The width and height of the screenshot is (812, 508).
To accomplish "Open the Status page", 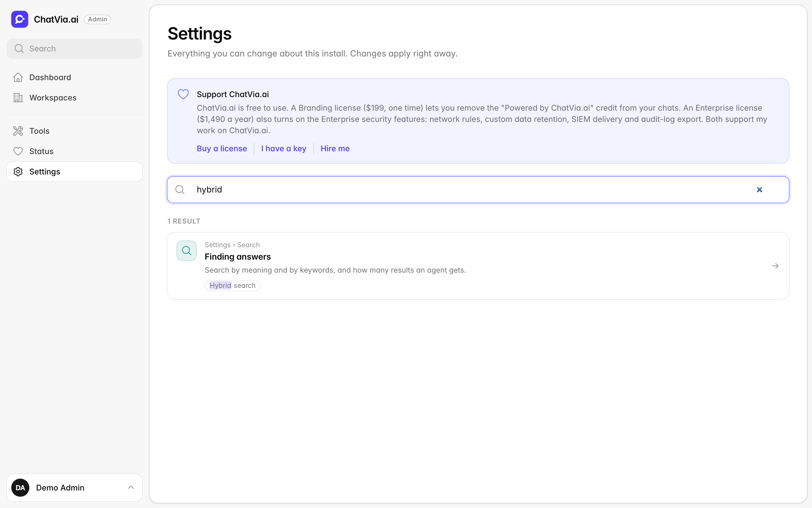I will [x=74, y=151].
